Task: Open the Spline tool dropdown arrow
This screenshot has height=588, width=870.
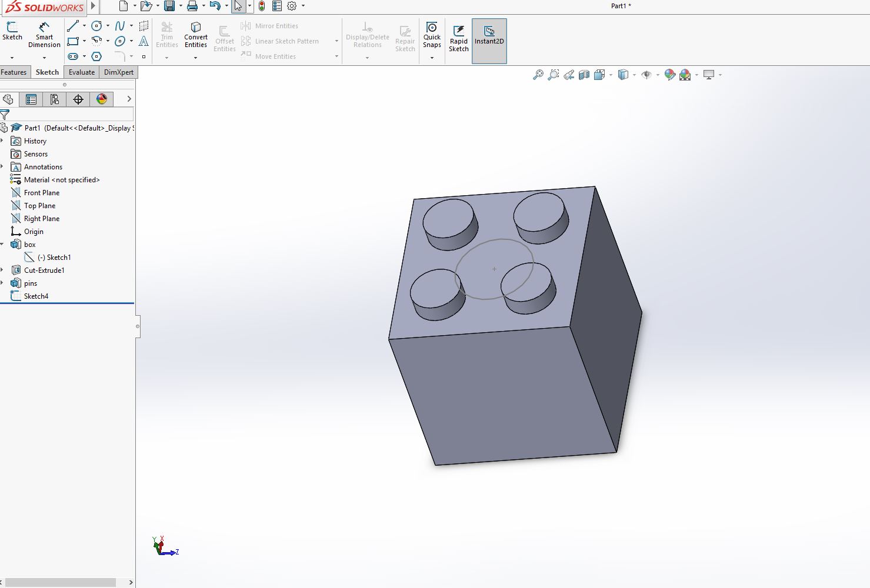Action: pyautogui.click(x=131, y=26)
